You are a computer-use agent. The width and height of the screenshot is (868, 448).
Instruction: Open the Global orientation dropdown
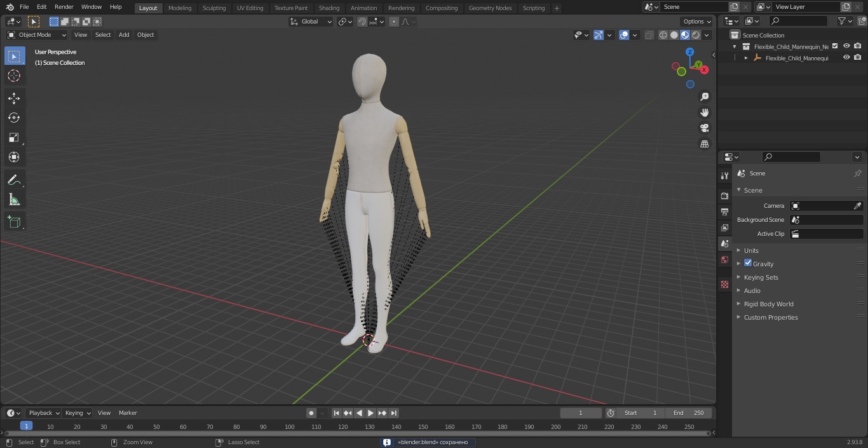[311, 22]
